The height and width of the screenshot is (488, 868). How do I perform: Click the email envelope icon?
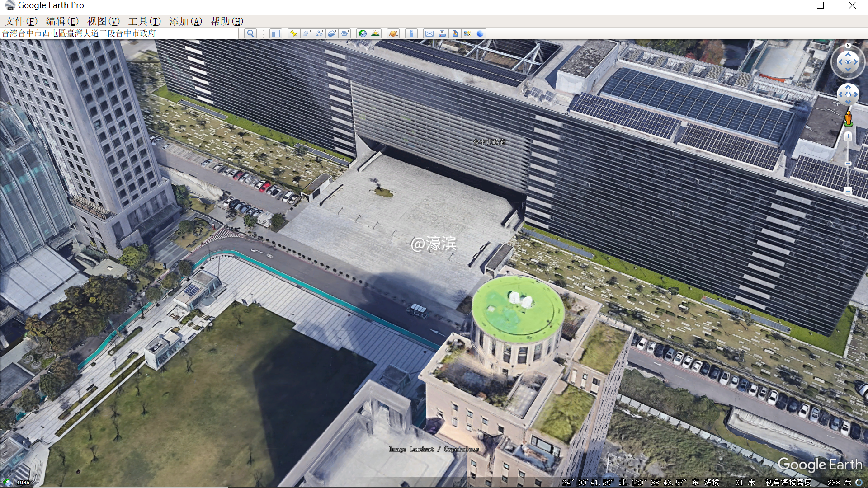429,33
